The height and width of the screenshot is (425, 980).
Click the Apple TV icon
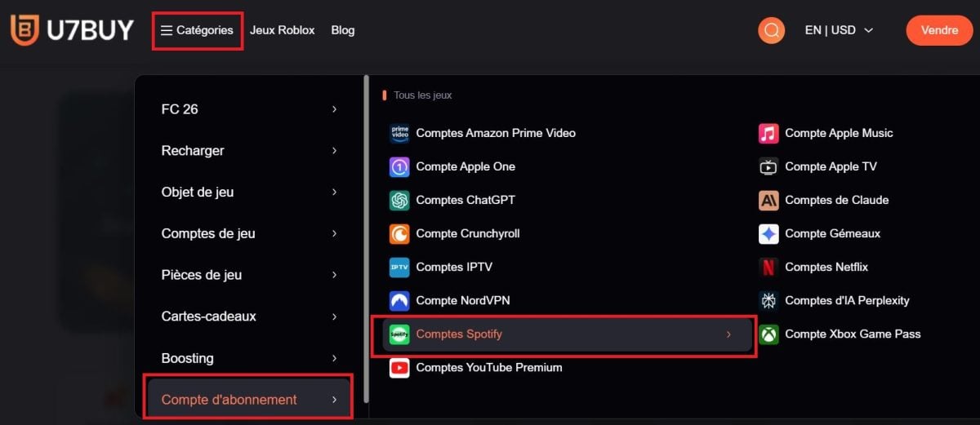pyautogui.click(x=768, y=166)
